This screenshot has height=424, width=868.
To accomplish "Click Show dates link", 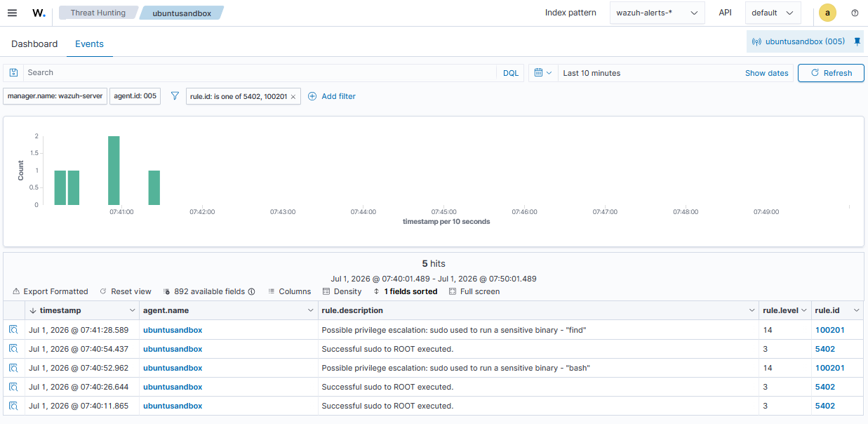I will pyautogui.click(x=767, y=73).
